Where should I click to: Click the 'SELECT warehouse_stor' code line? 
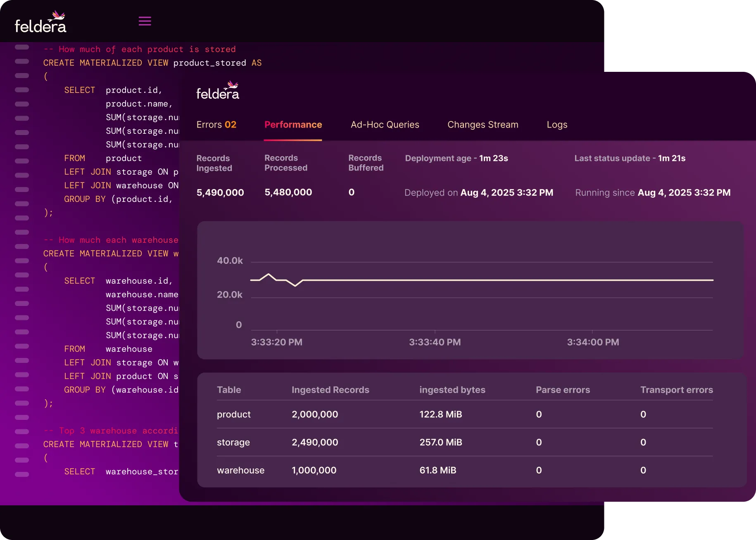tap(121, 471)
